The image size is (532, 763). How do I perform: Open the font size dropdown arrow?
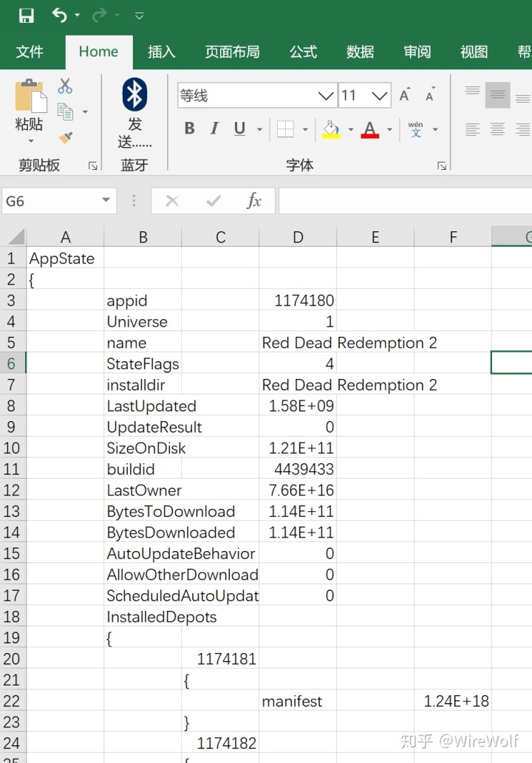pos(380,95)
